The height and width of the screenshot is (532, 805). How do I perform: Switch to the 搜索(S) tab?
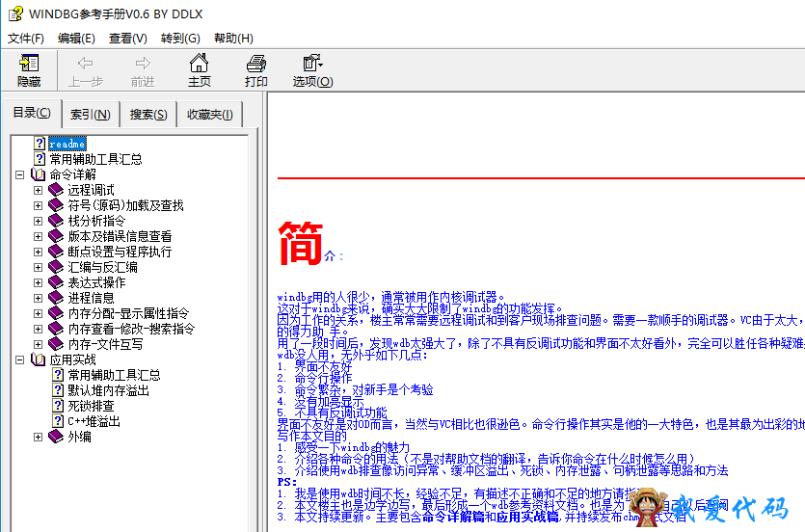coord(148,115)
